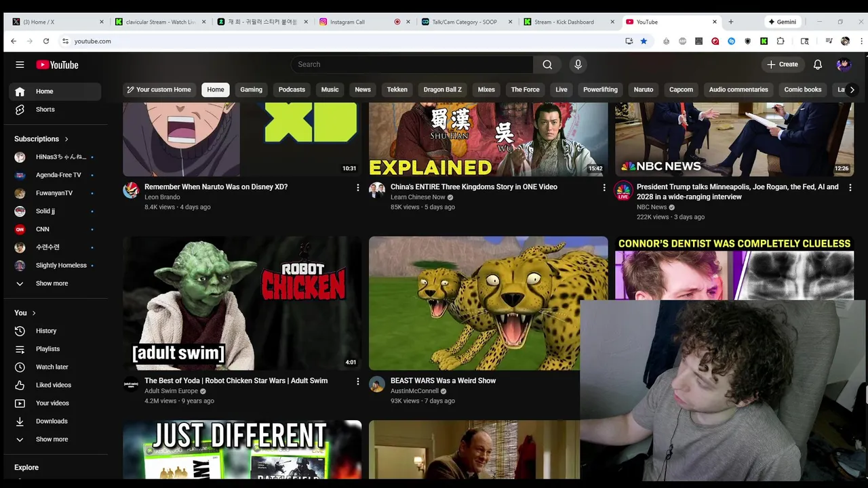Show more subscriptions
Image resolution: width=868 pixels, height=488 pixels.
click(55, 283)
